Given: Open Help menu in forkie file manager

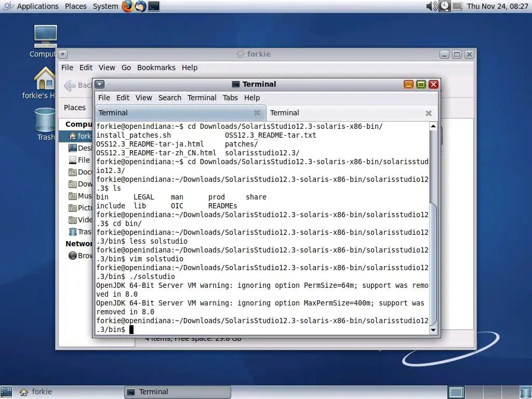Looking at the screenshot, I should click(190, 68).
